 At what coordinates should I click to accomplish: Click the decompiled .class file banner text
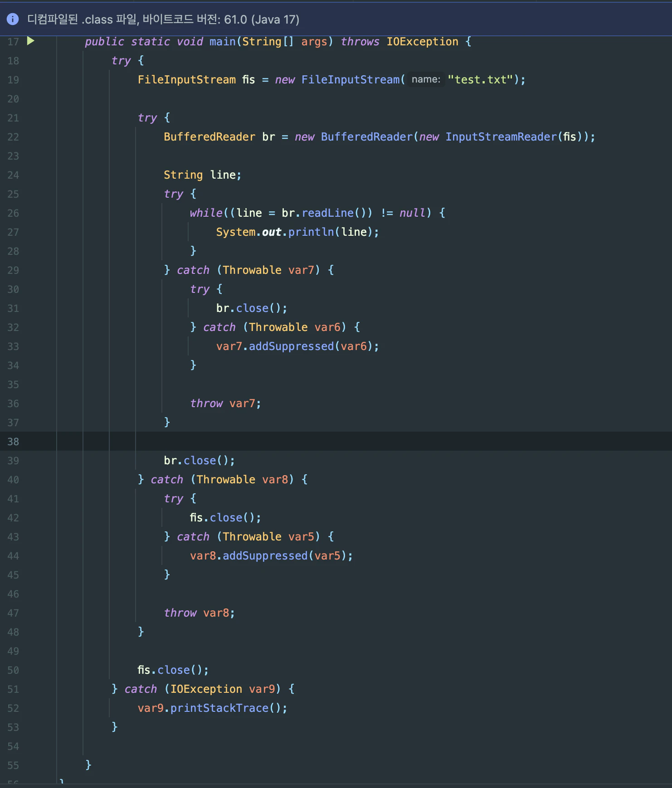point(163,19)
